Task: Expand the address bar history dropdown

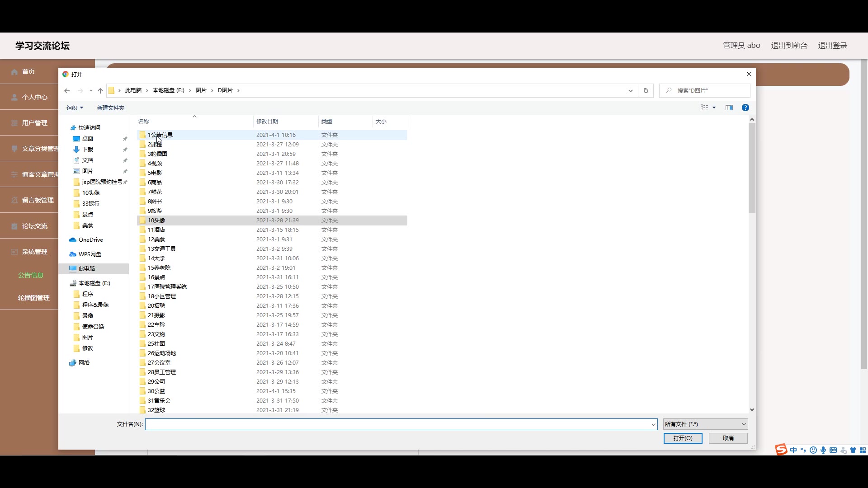Action: point(630,91)
